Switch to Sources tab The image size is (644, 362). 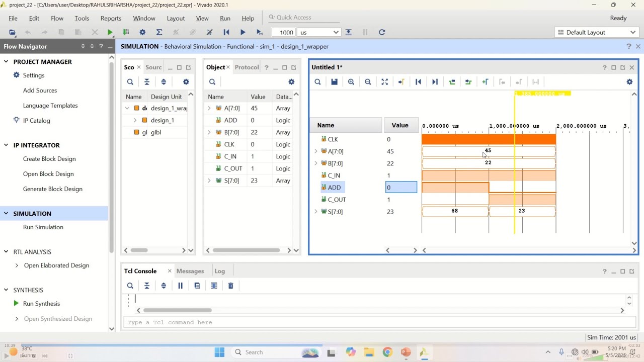tap(153, 67)
